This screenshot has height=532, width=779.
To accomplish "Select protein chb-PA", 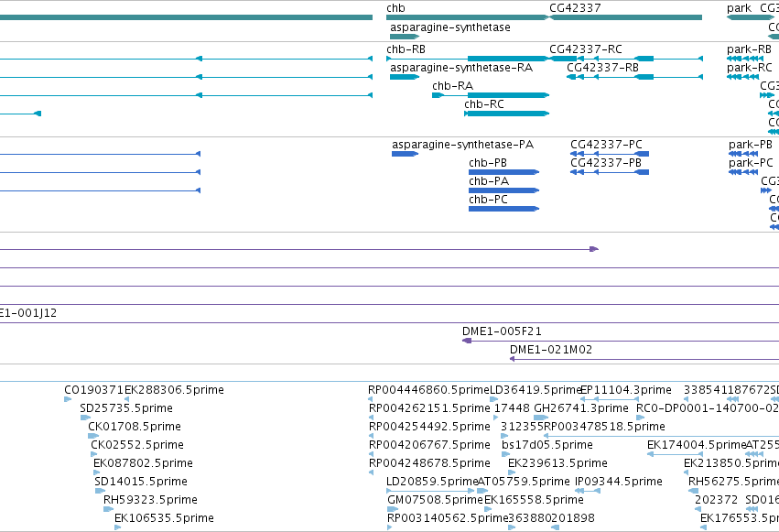I will pyautogui.click(x=503, y=190).
